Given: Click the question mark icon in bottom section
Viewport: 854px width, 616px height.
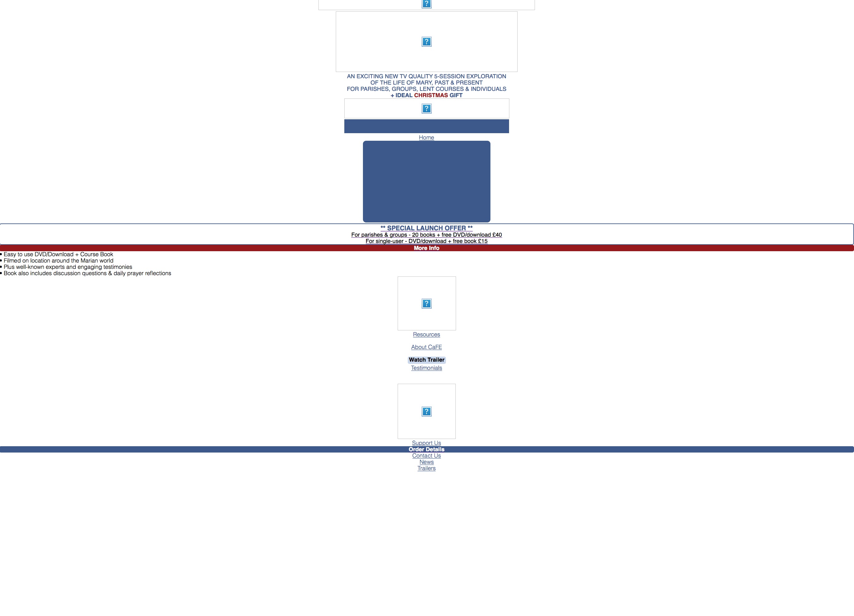Looking at the screenshot, I should (x=426, y=411).
